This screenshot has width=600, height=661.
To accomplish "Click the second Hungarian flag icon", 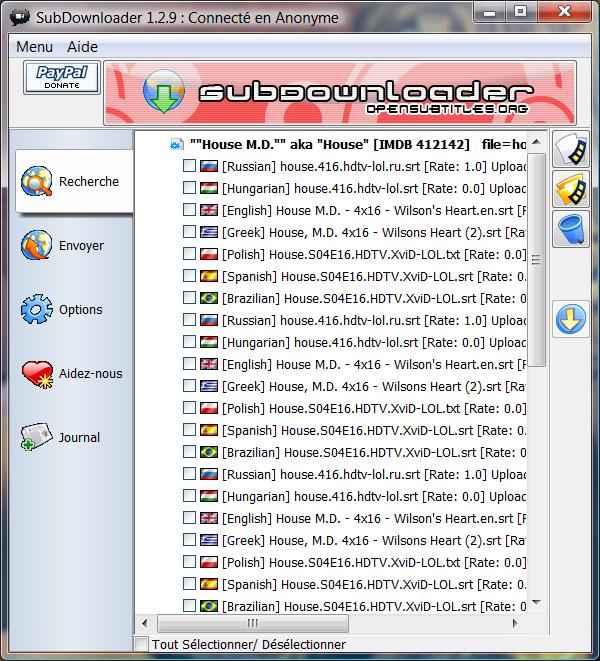I will 209,342.
